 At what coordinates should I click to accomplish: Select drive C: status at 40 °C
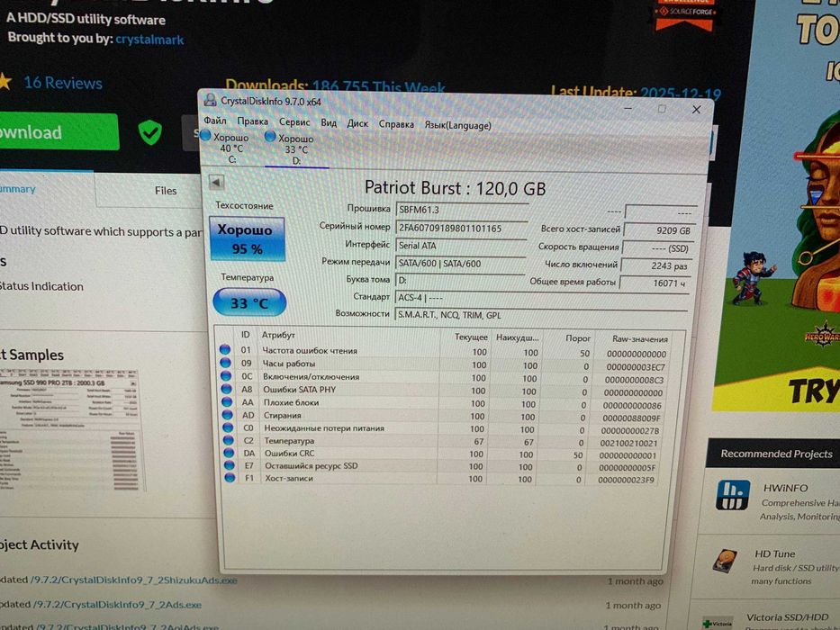pos(227,148)
